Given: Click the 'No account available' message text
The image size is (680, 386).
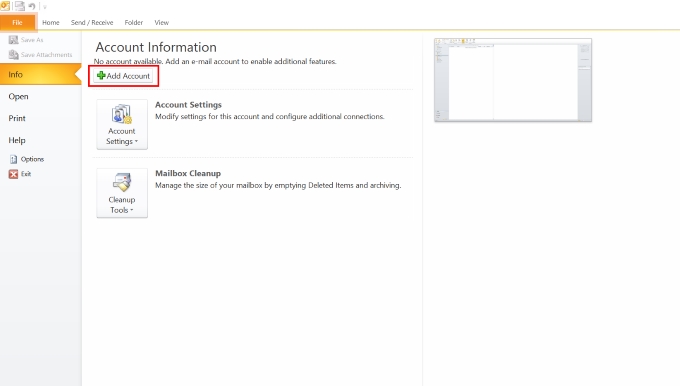Looking at the screenshot, I should click(215, 62).
